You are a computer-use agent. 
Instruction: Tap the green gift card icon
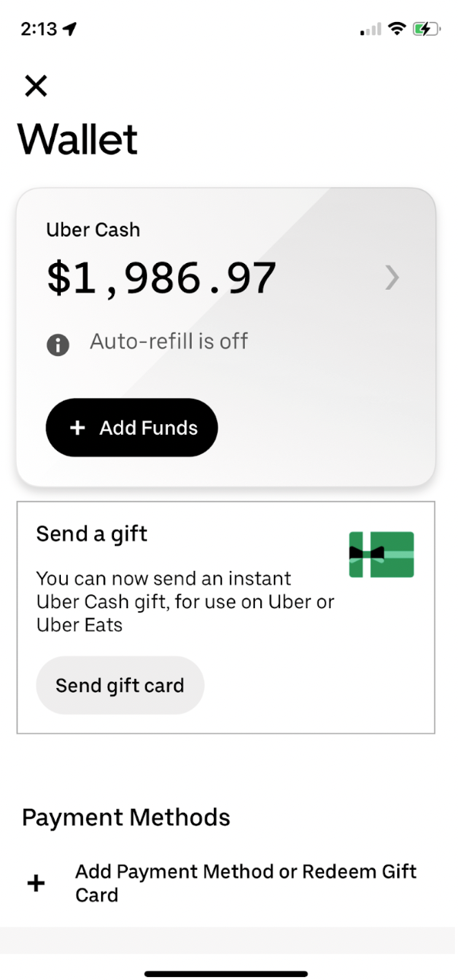coord(381,554)
